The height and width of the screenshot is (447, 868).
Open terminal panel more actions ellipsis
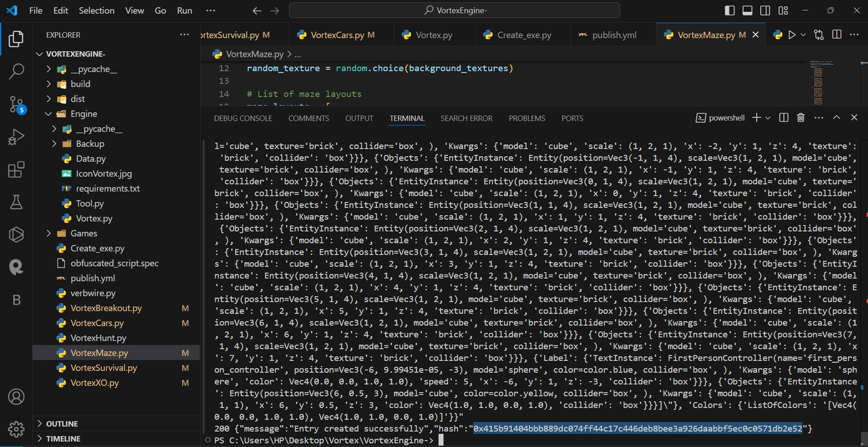[x=819, y=118]
